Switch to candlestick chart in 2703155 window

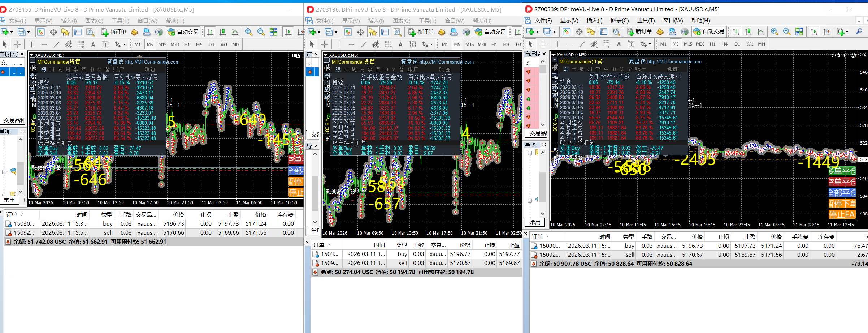pyautogui.click(x=222, y=32)
